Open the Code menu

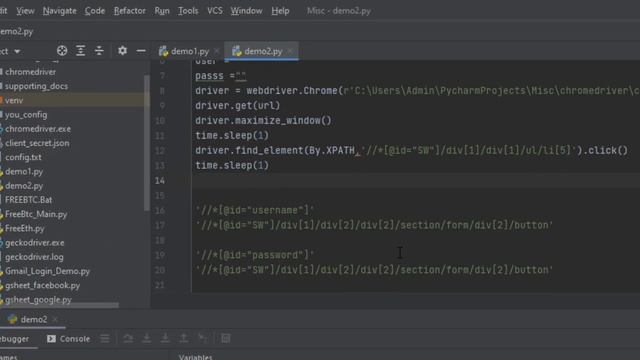tap(95, 11)
